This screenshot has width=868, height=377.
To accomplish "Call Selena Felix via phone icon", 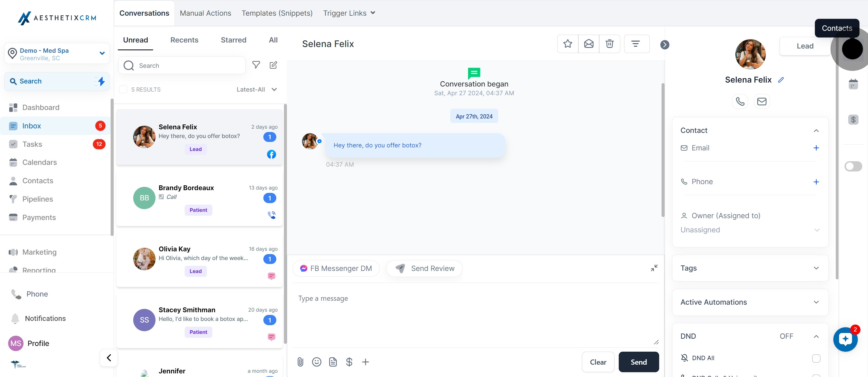I will coord(740,102).
